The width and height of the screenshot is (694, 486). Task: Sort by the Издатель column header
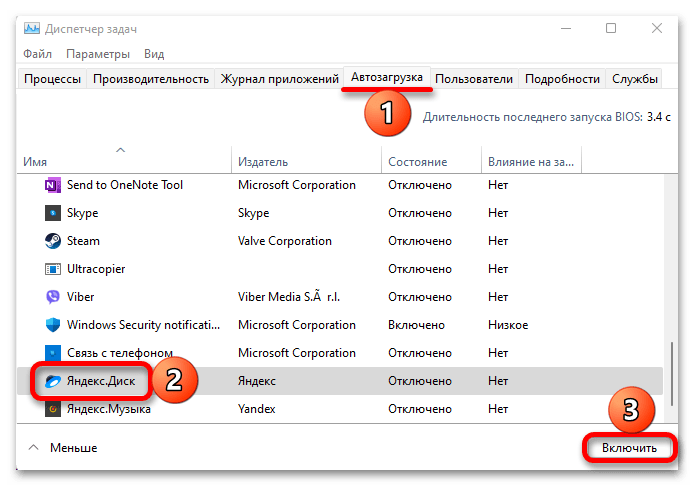click(x=306, y=162)
